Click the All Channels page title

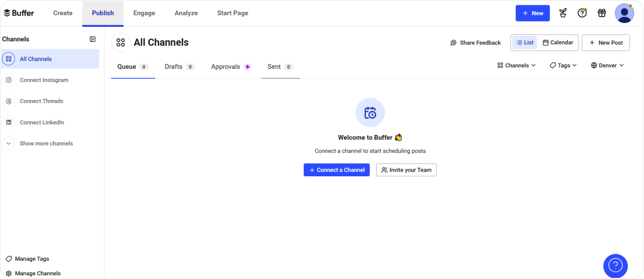pyautogui.click(x=161, y=42)
